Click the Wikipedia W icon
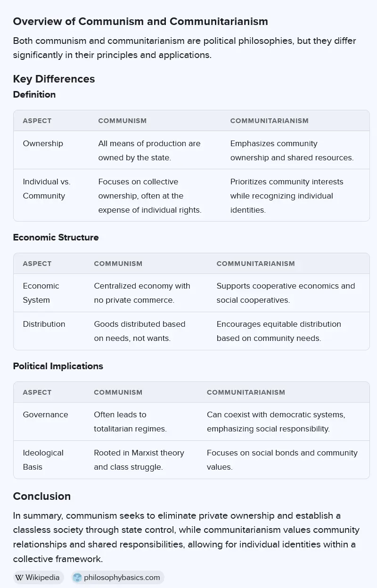Screen dimensions: 377x588 click(x=19, y=577)
